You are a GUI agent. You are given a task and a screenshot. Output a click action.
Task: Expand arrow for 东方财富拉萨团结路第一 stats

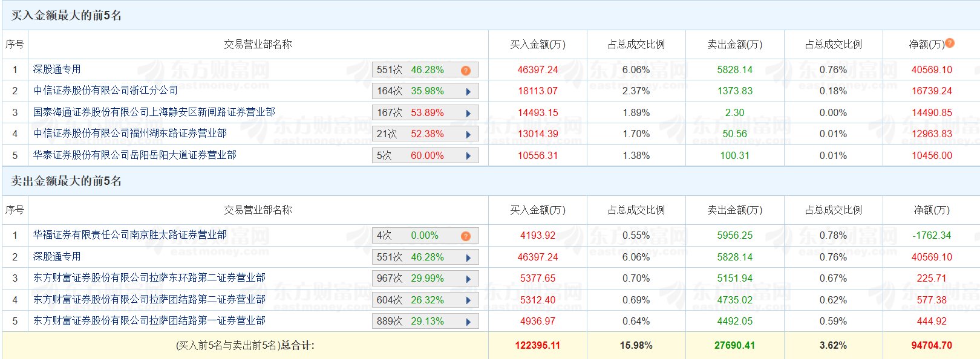[468, 322]
